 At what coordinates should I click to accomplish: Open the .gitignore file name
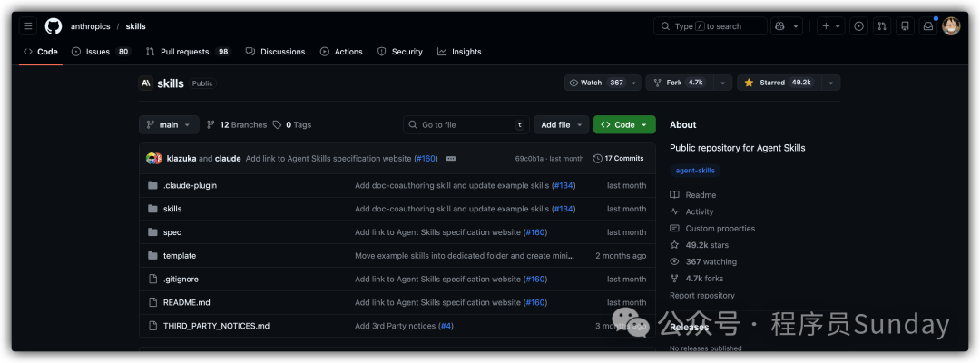tap(181, 280)
